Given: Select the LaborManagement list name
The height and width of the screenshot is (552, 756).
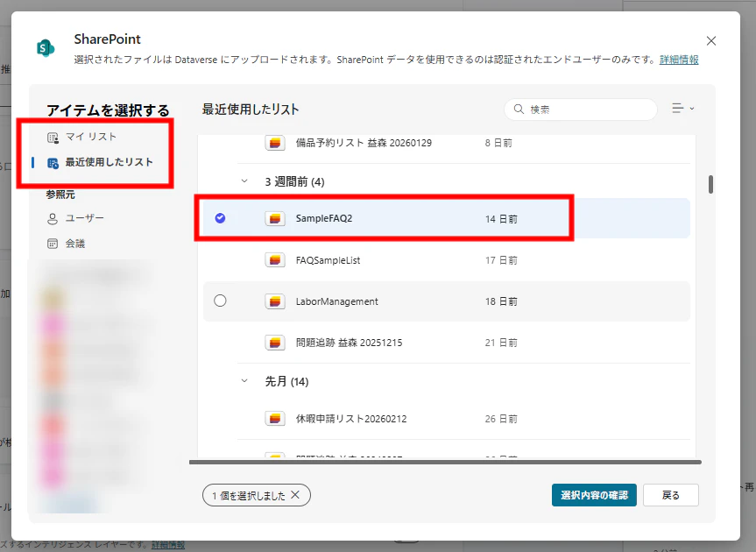Looking at the screenshot, I should 337,301.
